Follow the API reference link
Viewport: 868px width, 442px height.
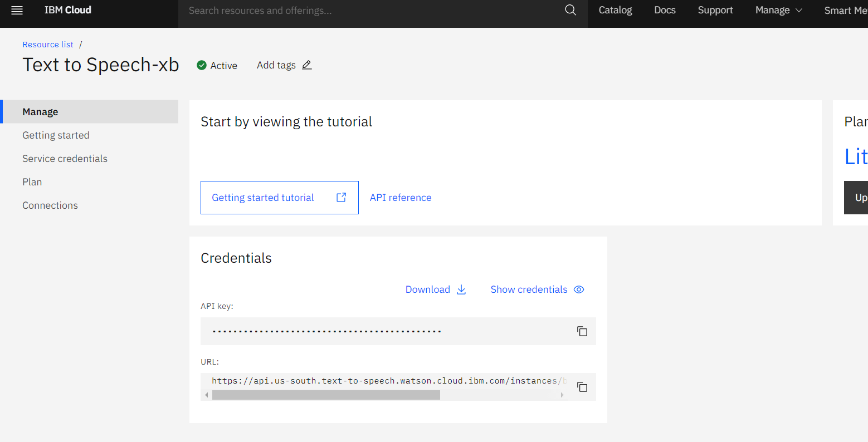click(x=400, y=197)
